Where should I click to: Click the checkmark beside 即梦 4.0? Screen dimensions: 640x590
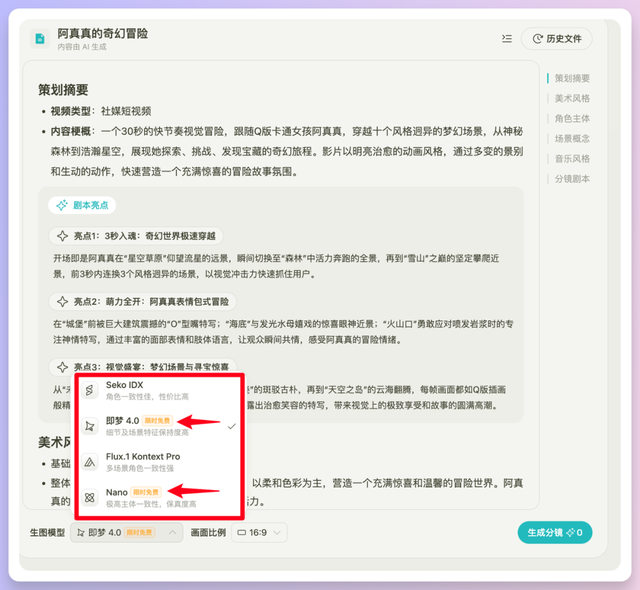pos(231,426)
